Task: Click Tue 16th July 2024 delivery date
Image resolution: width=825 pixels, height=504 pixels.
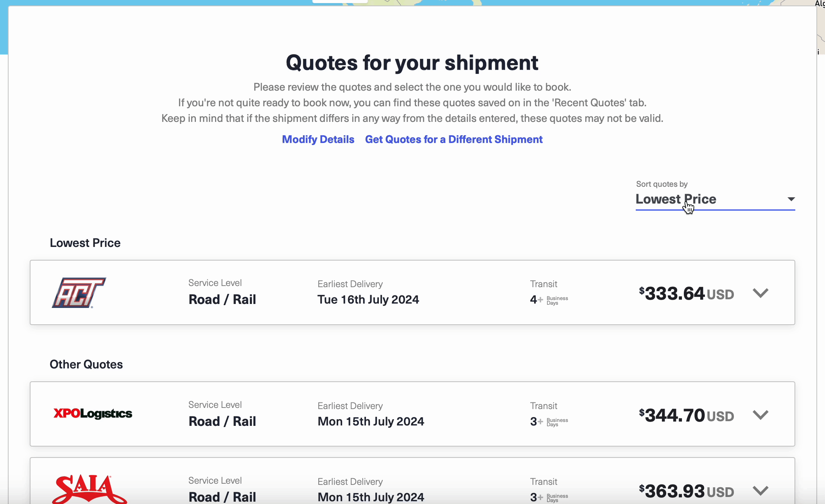Action: coord(368,299)
